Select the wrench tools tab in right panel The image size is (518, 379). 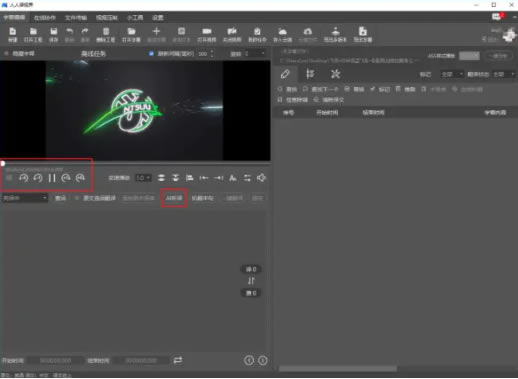pyautogui.click(x=335, y=74)
